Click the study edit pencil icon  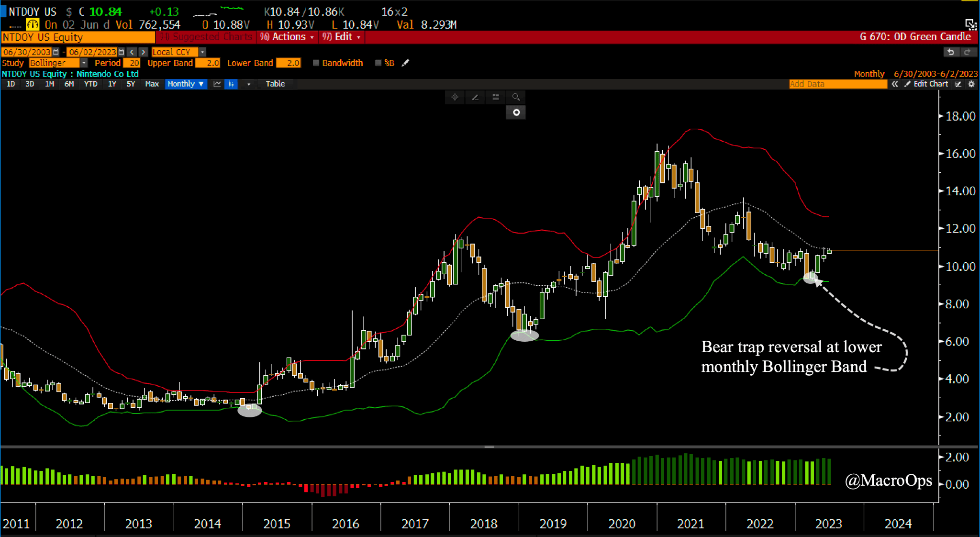[405, 63]
